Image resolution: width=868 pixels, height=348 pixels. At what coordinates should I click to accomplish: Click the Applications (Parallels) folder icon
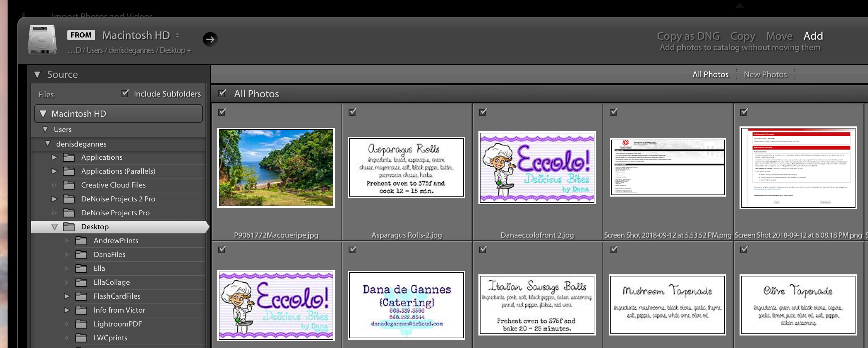(x=69, y=171)
